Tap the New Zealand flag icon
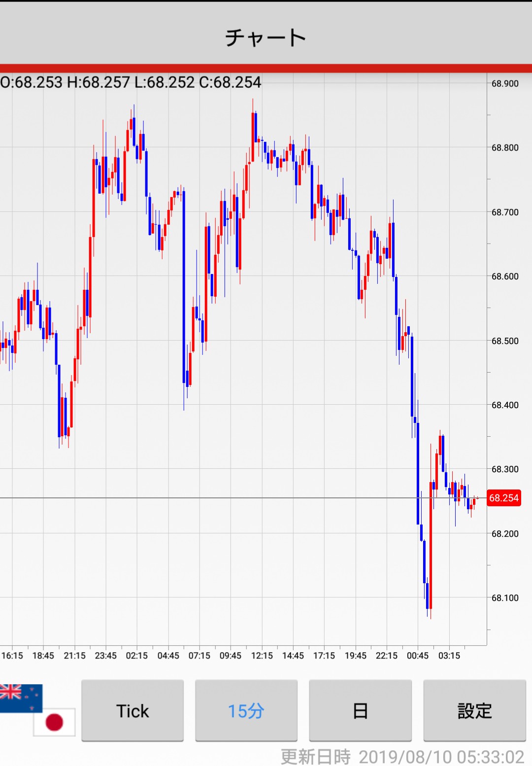 (x=21, y=698)
